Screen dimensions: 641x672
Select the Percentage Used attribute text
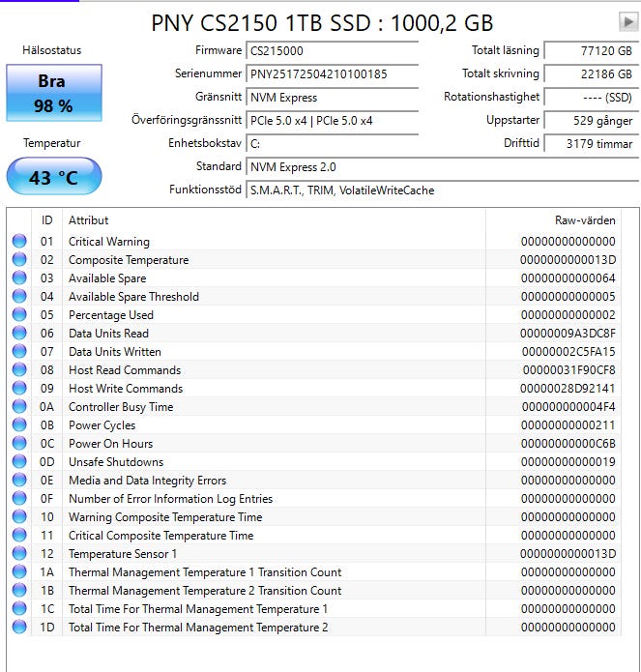[x=111, y=315]
